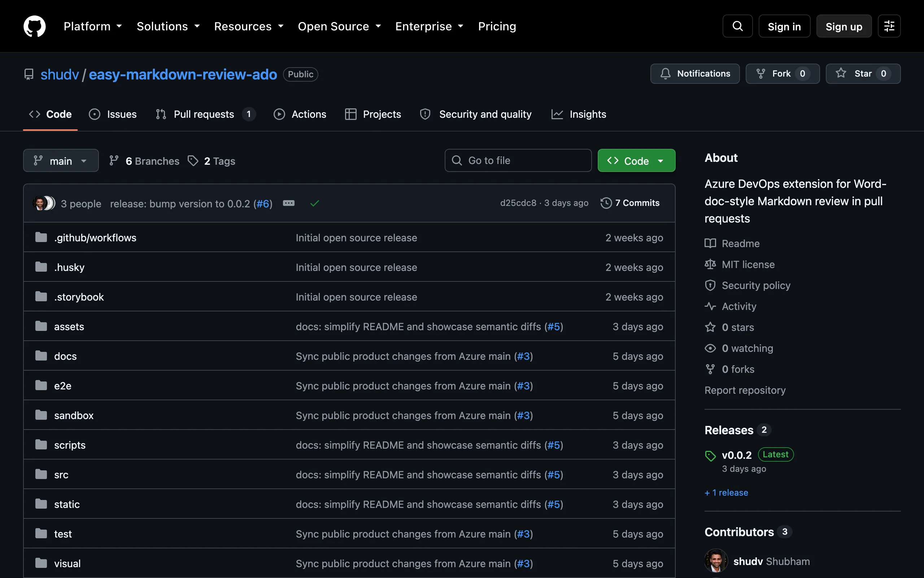Click the scripts folder icon
The height and width of the screenshot is (578, 924).
click(41, 445)
